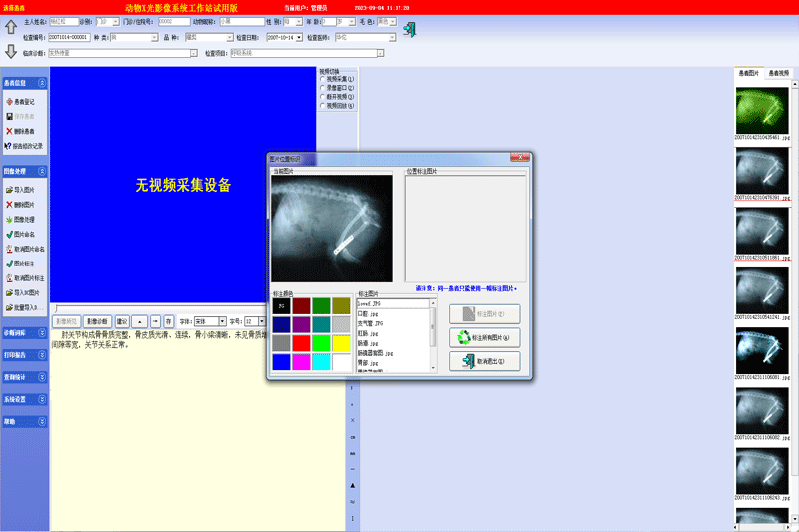
Task: Click 取消退出 button in dialog
Action: pos(485,361)
